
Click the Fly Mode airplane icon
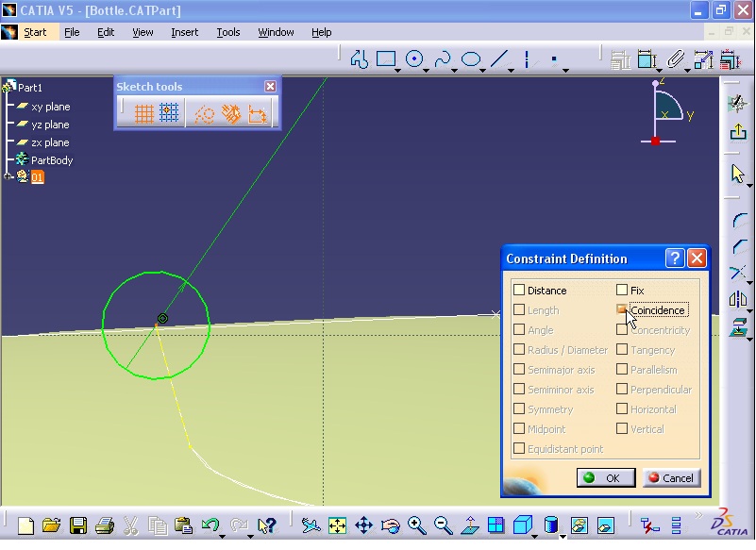(311, 525)
